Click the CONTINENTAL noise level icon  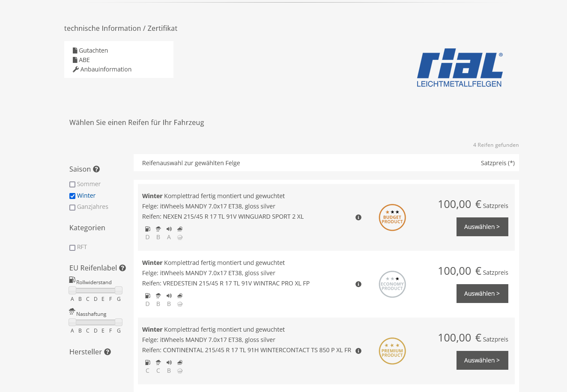click(x=169, y=362)
